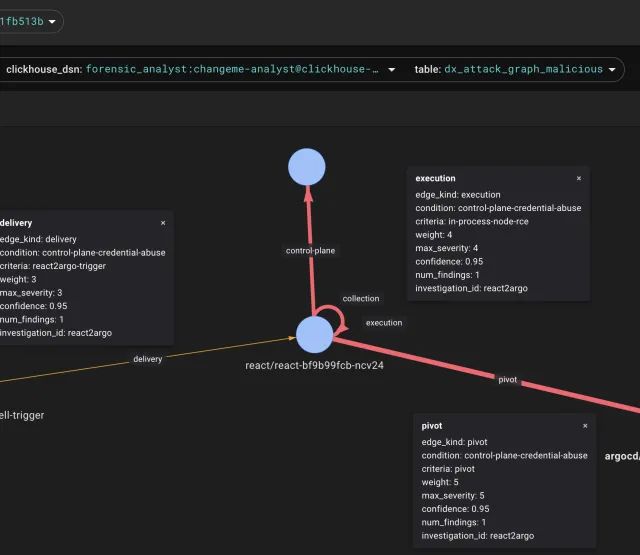Click the delivery card title
This screenshot has width=640, height=555.
pos(16,223)
